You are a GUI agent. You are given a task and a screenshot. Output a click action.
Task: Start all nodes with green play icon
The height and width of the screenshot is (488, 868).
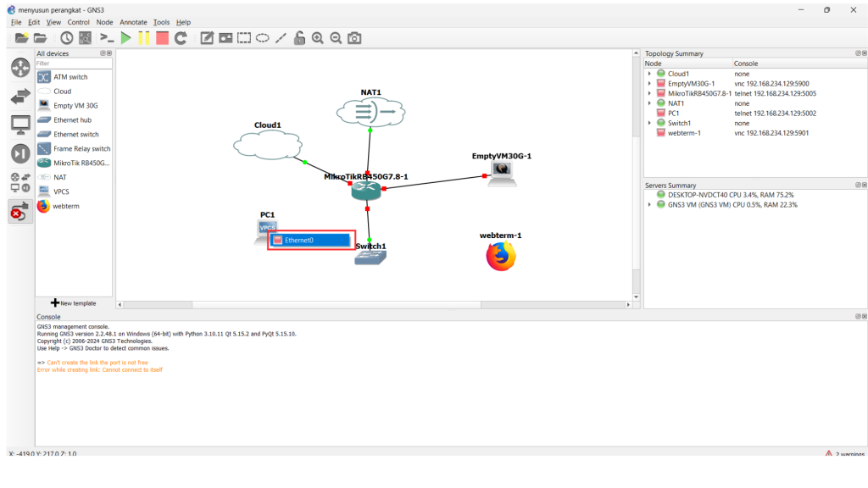click(125, 38)
